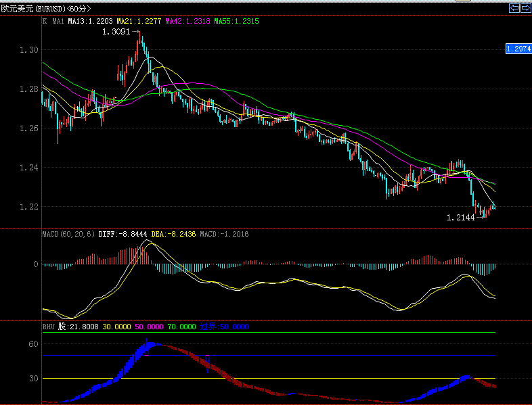532x405 pixels.
Task: Click the K line type label
Action: [45, 21]
